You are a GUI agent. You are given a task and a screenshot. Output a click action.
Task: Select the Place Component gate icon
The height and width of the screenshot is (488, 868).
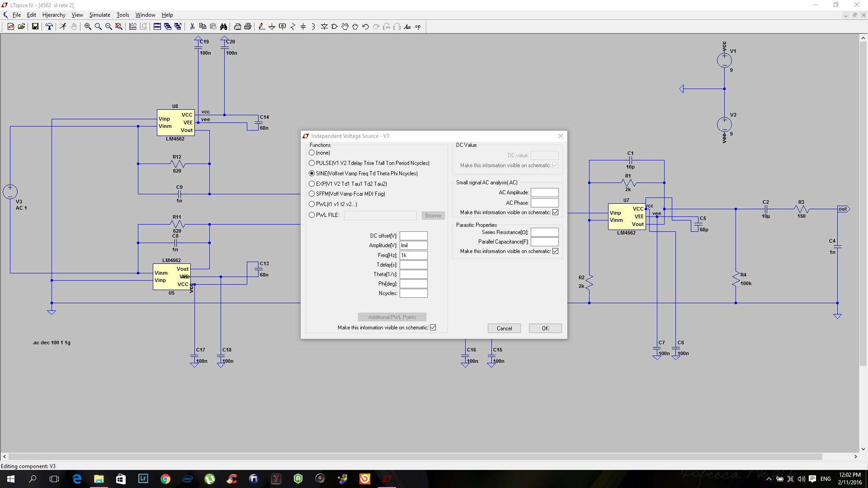(x=335, y=27)
